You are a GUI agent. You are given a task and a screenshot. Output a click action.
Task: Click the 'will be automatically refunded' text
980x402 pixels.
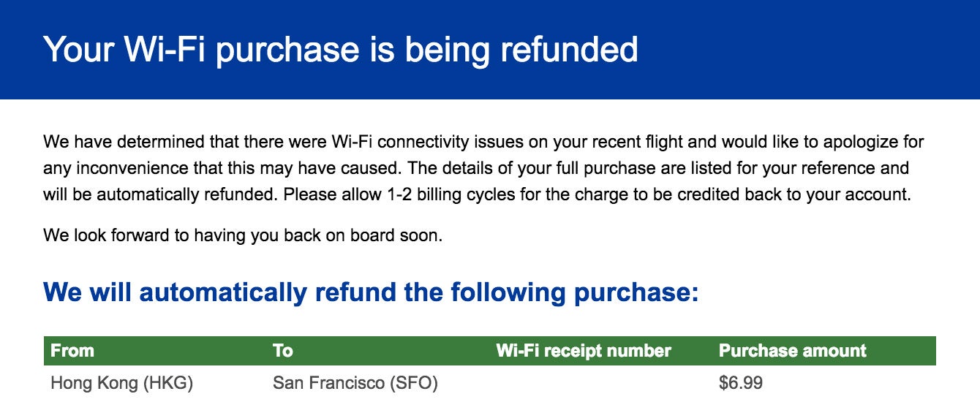(x=161, y=196)
